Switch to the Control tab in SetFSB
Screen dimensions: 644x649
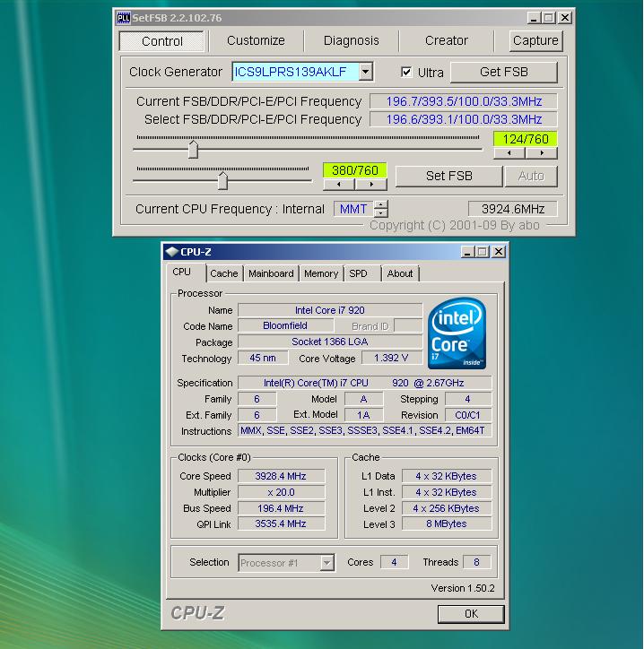161,41
